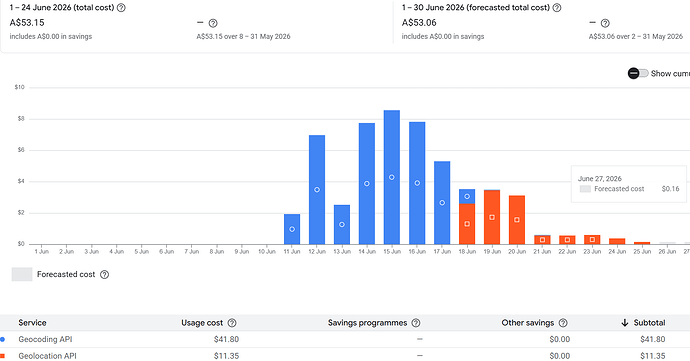Click the blue Geocoding API legend dot

coord(3,339)
